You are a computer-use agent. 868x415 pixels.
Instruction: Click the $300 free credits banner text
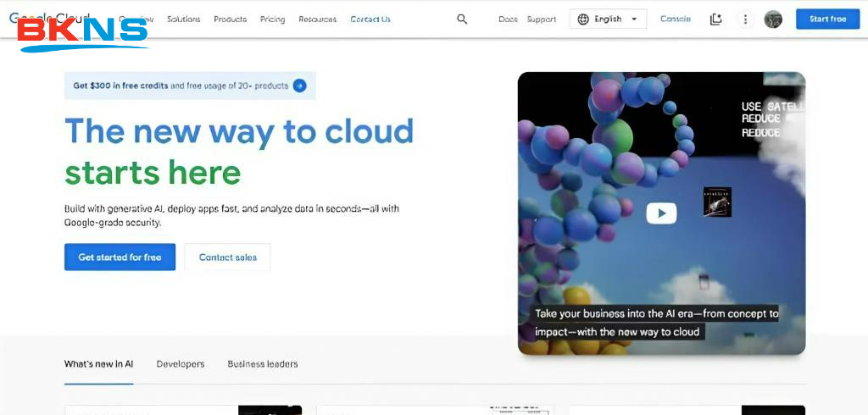[181, 86]
